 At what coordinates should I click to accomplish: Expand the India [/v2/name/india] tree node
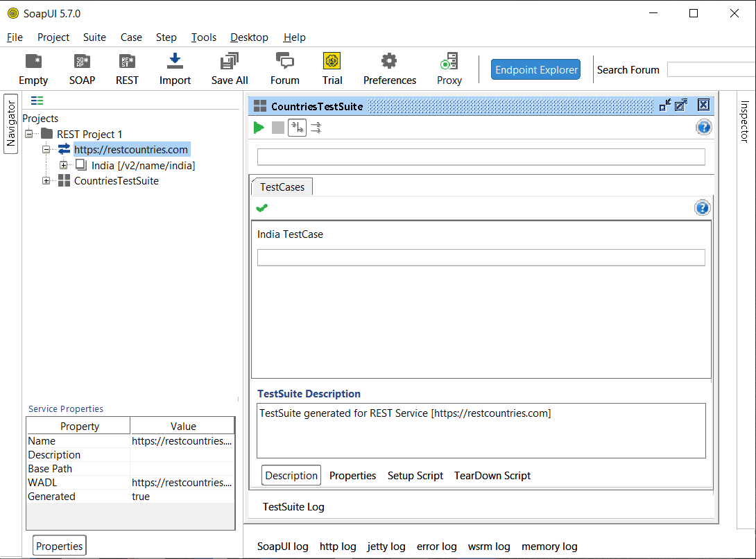tap(63, 166)
